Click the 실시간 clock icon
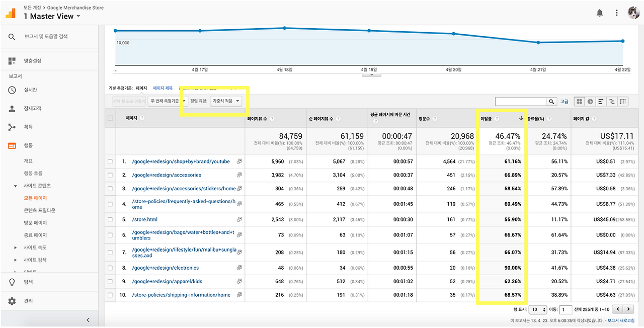The height and width of the screenshot is (328, 644). tap(12, 90)
